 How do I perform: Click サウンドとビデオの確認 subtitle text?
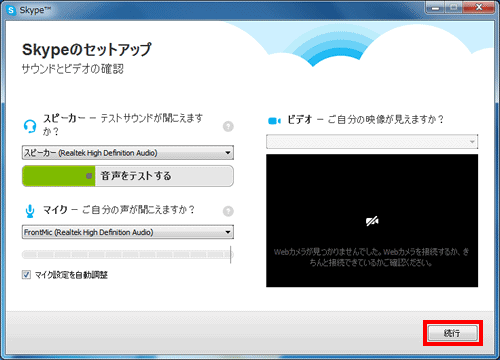point(73,69)
